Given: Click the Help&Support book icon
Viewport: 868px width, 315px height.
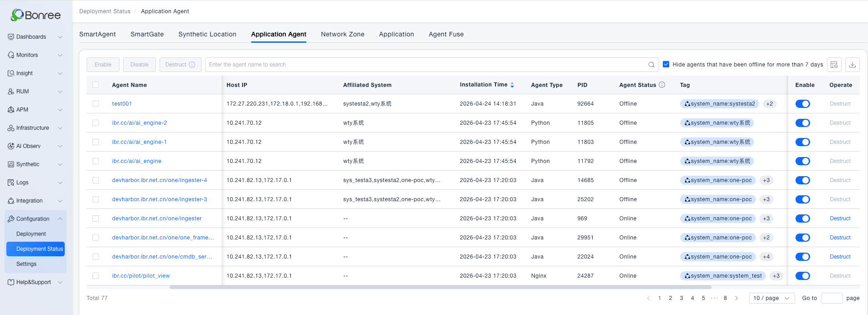Looking at the screenshot, I should point(11,282).
